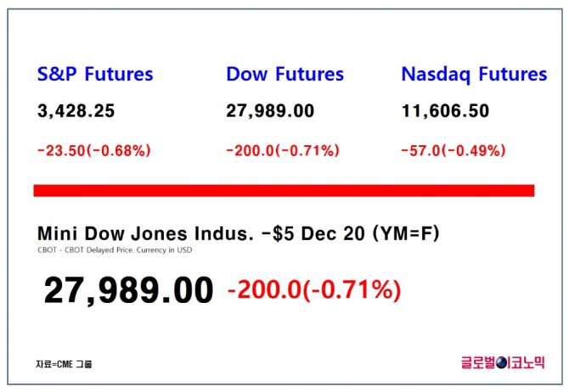Click the large bold 27,989.00 quote
The height and width of the screenshot is (392, 569).
coord(128,290)
